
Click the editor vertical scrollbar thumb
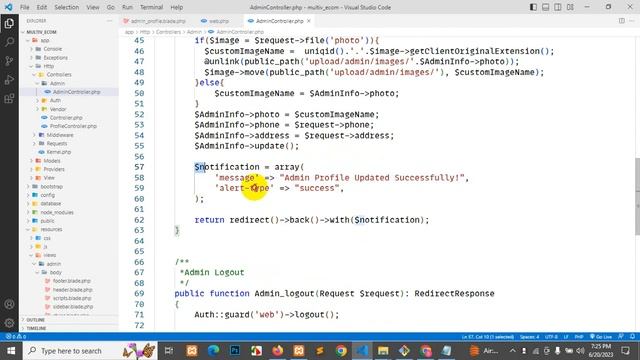(x=637, y=196)
